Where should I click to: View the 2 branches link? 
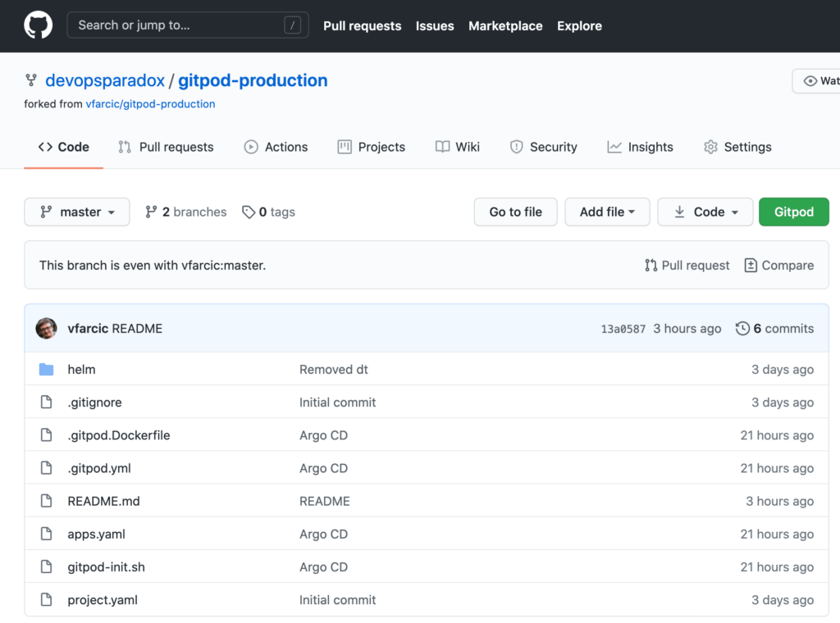[x=186, y=212]
